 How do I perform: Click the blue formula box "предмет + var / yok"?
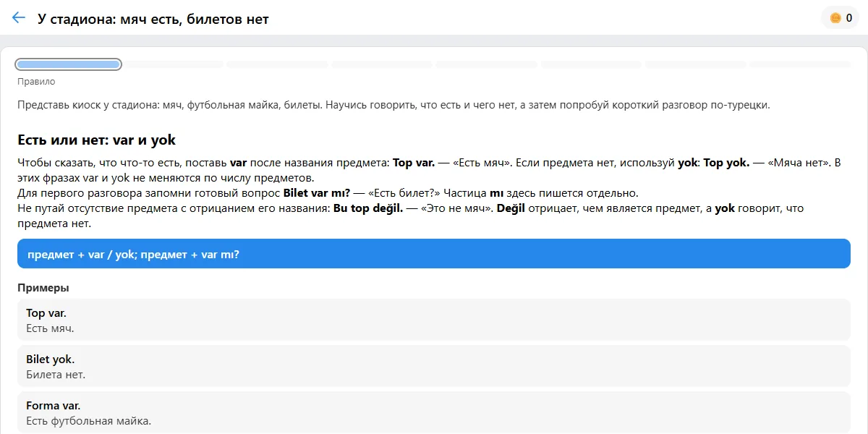[x=434, y=254]
